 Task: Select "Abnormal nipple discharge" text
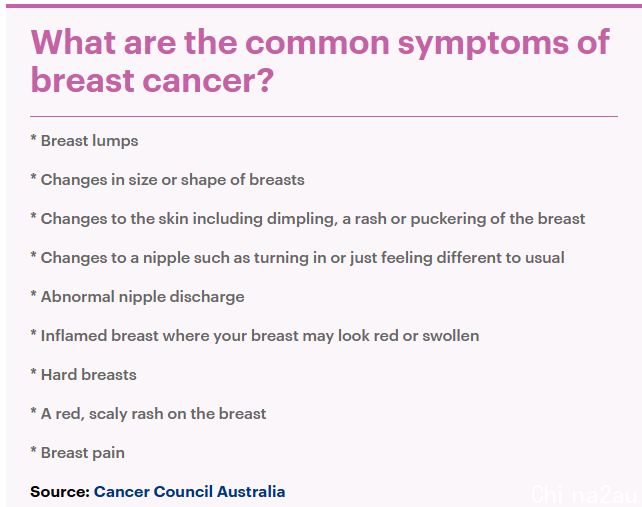[x=142, y=297]
